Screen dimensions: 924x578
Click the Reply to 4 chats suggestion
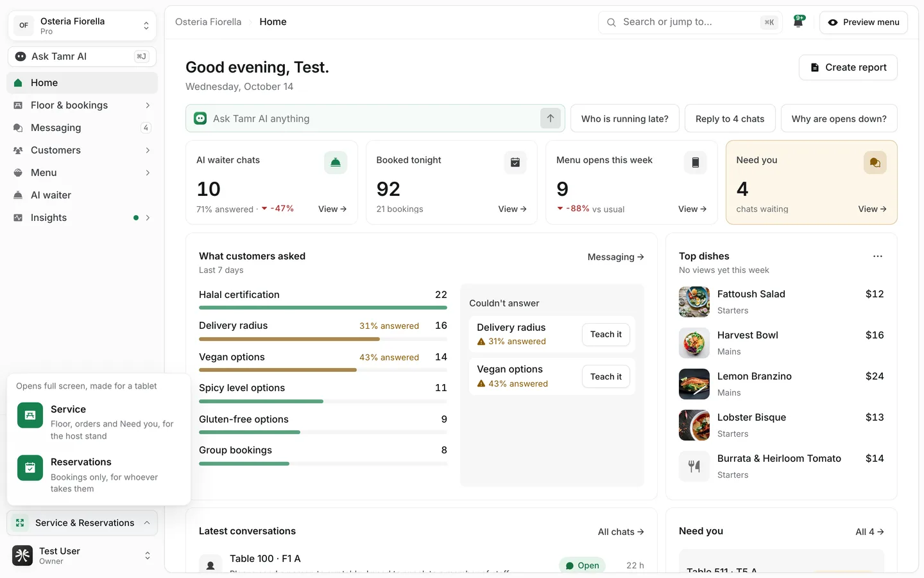click(x=730, y=119)
